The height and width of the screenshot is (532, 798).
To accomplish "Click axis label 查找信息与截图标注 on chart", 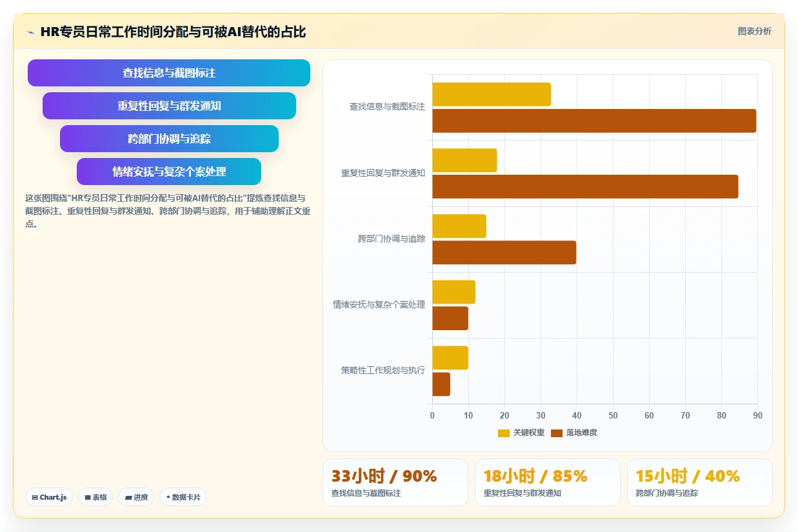I will pos(387,107).
